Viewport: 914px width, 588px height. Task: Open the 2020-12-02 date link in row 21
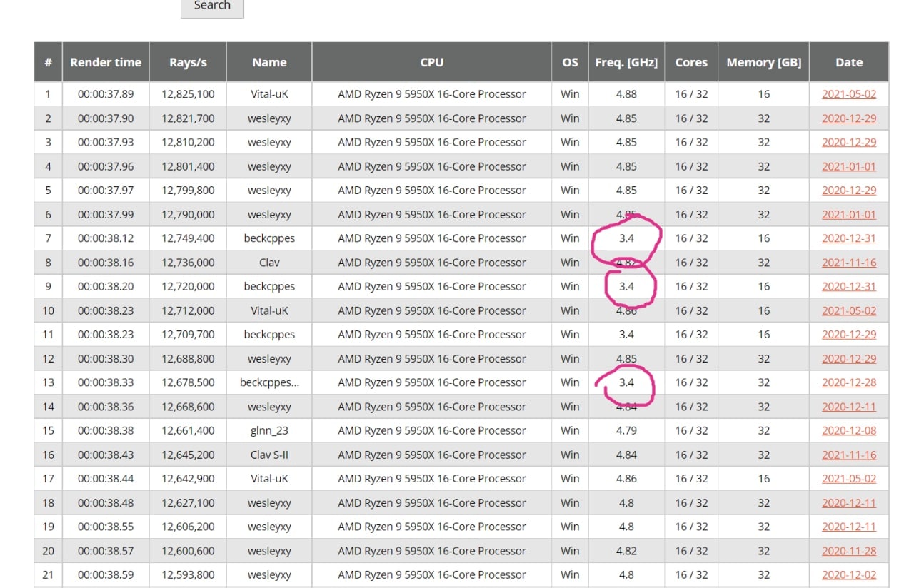tap(849, 574)
